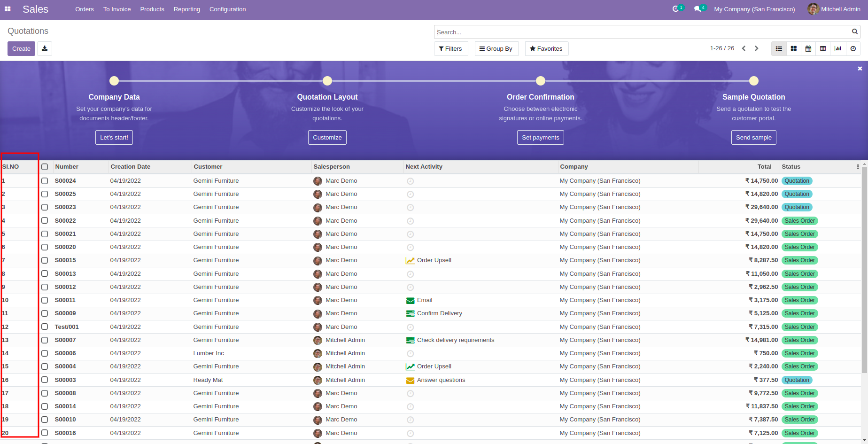Click the search magnifier icon
868x444 pixels.
[x=855, y=32]
